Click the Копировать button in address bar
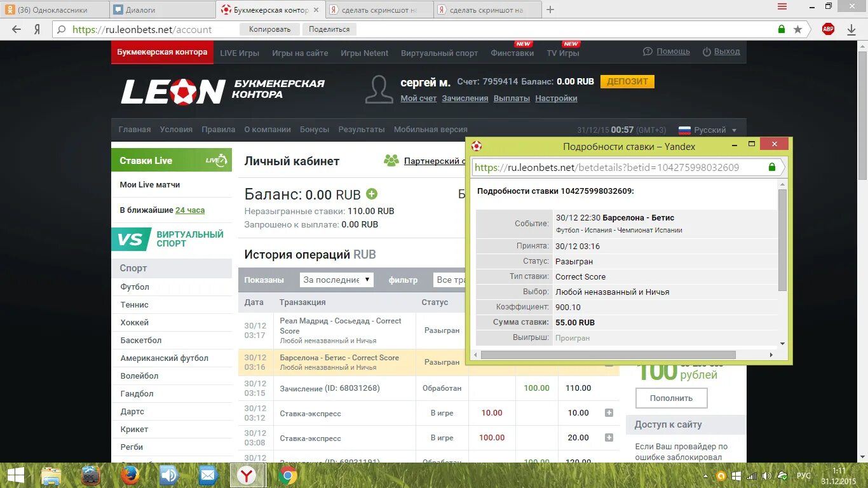 [x=269, y=29]
